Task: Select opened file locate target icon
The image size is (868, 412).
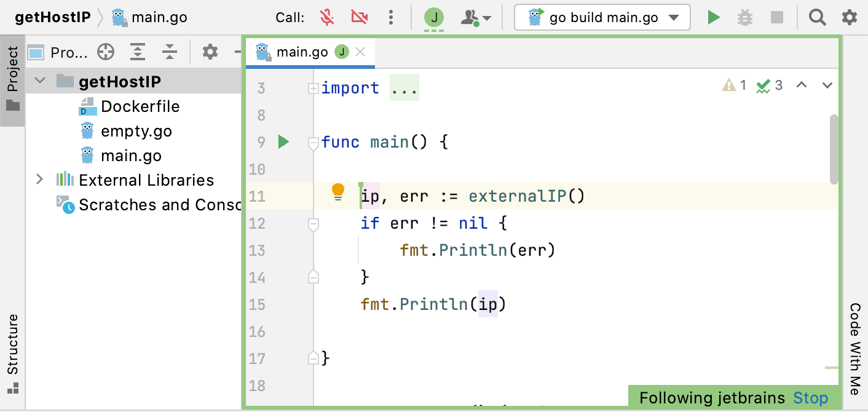Action: (x=106, y=53)
